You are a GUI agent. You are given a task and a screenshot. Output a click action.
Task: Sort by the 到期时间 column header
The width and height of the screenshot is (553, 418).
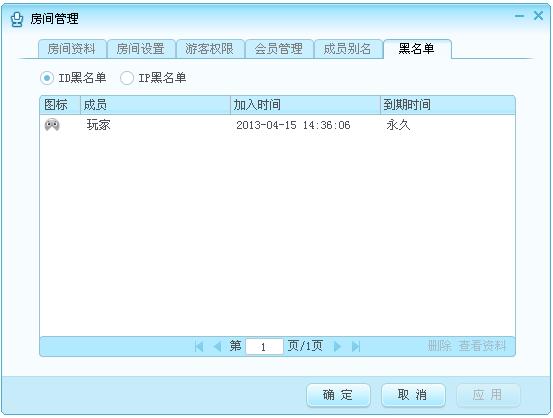pos(448,105)
